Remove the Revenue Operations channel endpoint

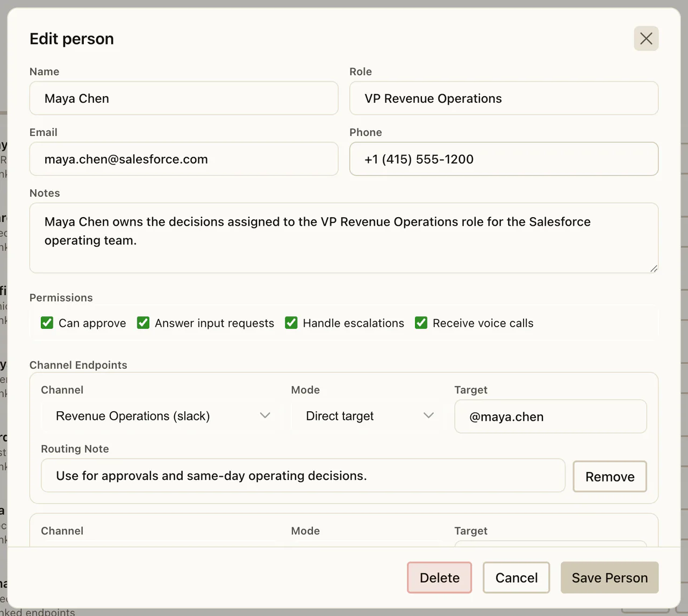610,476
